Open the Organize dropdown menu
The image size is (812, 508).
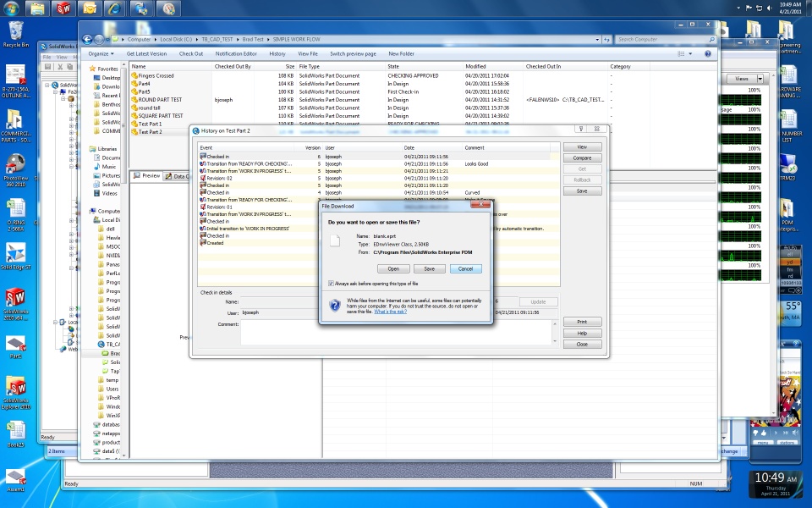coord(100,54)
